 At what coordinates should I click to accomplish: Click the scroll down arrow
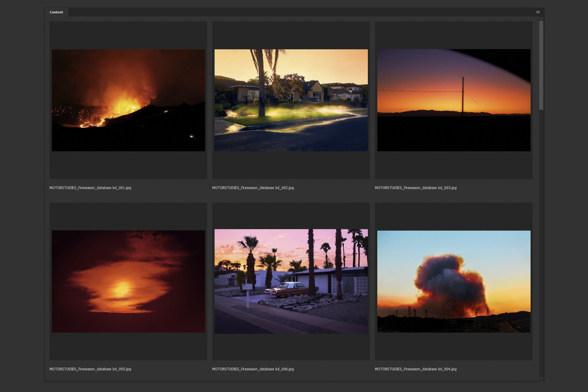tap(541, 378)
